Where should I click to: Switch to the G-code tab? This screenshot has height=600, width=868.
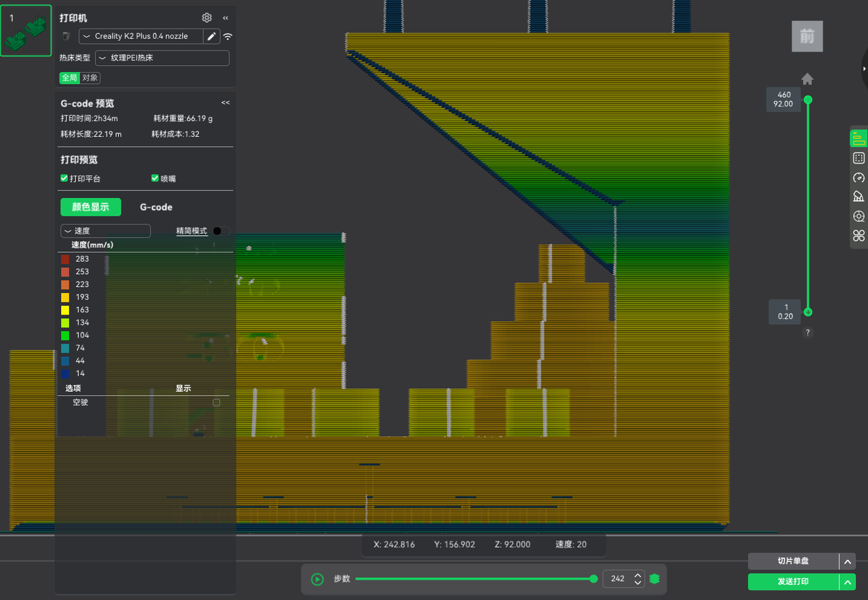[x=156, y=207]
